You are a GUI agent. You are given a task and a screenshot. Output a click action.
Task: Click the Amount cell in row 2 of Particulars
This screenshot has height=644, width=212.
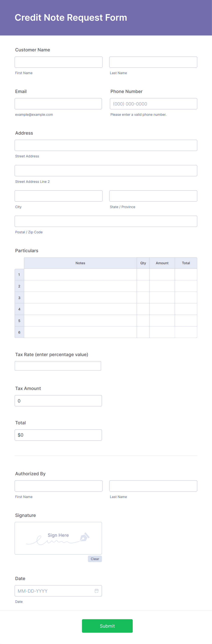[x=162, y=286]
